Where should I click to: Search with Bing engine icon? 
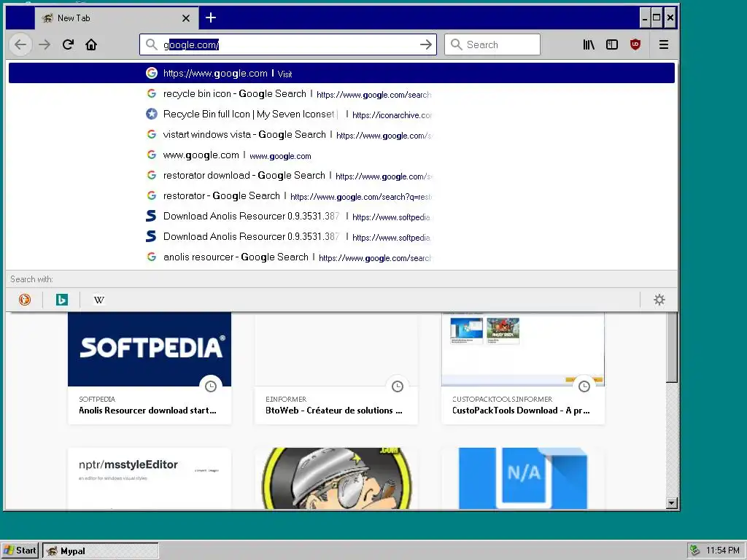click(62, 300)
